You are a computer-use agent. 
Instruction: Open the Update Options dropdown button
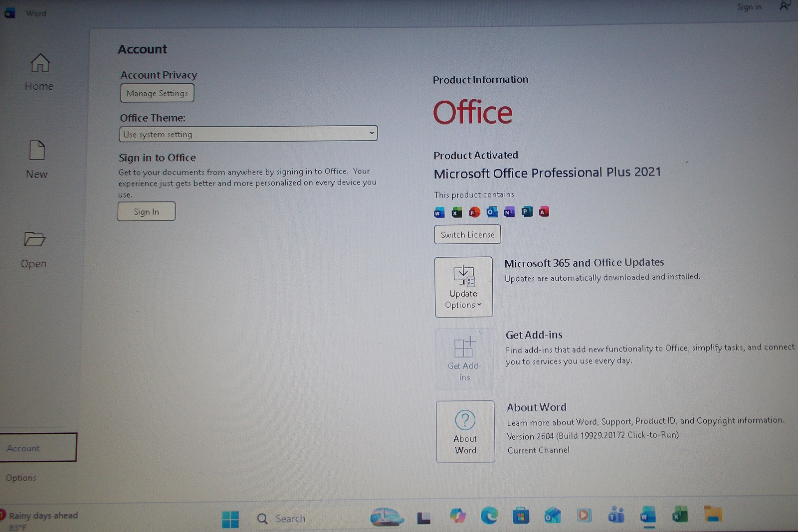point(463,287)
